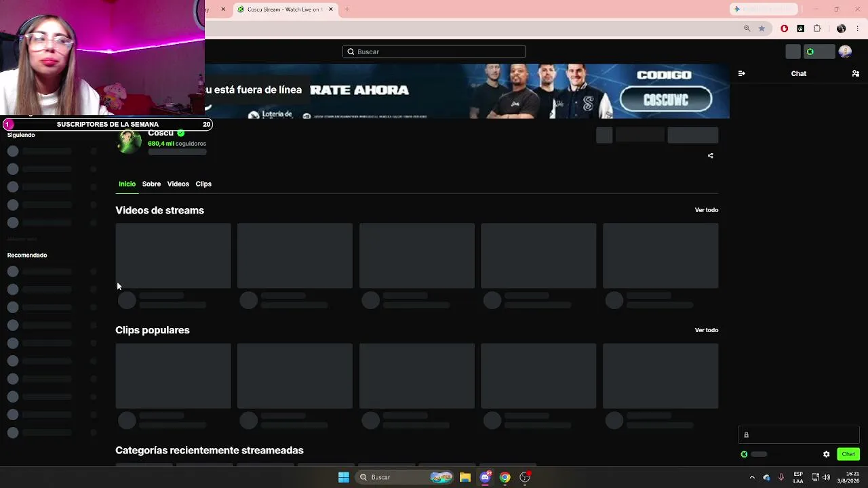868x488 pixels.
Task: Click the Siguiendo sidebar heading
Action: point(21,135)
